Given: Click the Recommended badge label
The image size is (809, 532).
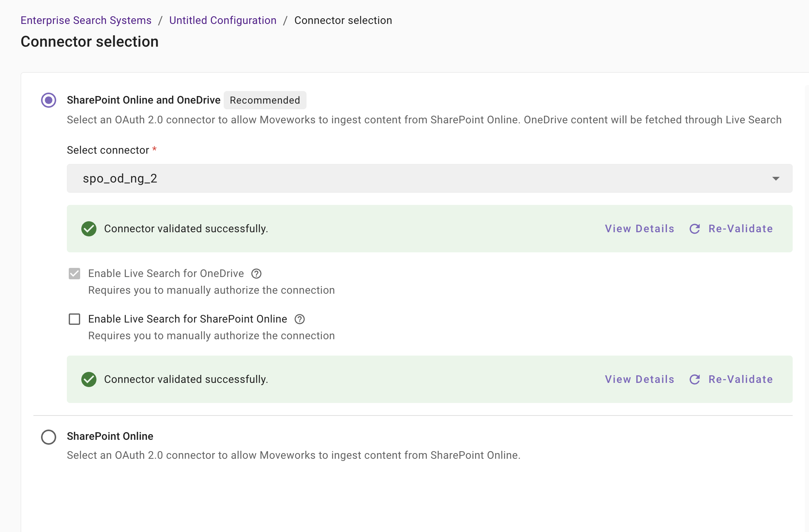Looking at the screenshot, I should tap(265, 100).
